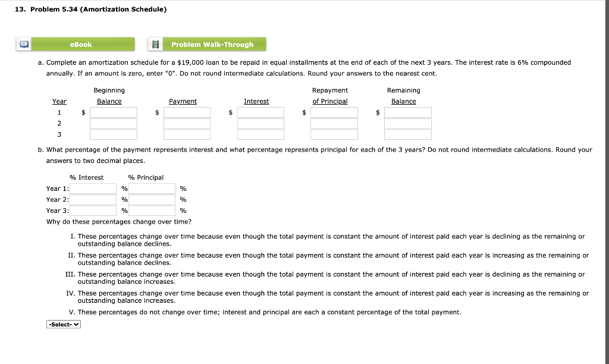Click the Year 3 % Interest field
Viewport: 609px width, 364px height.
point(93,210)
